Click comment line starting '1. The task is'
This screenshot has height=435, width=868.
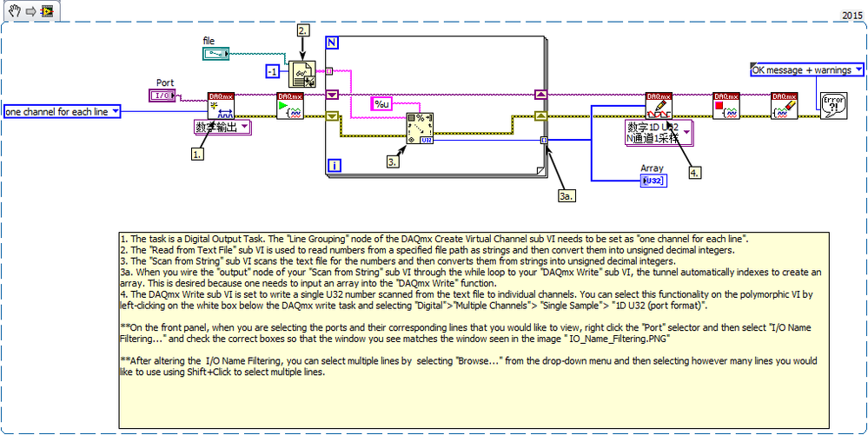(x=434, y=239)
